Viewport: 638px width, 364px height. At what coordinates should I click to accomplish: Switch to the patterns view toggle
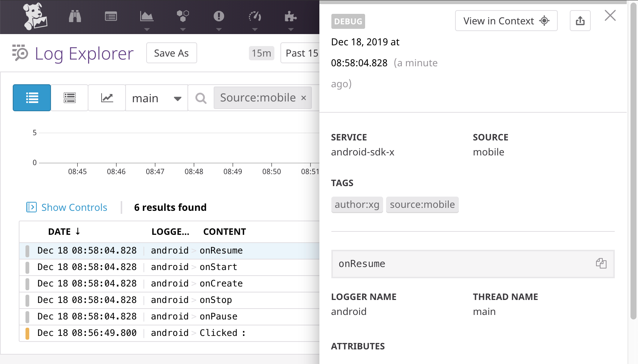(70, 98)
